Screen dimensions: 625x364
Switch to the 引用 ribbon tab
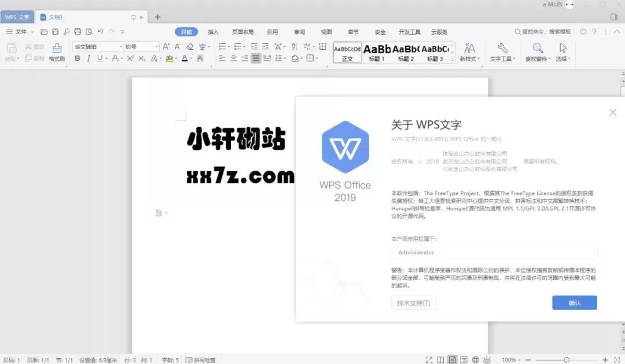tap(272, 32)
